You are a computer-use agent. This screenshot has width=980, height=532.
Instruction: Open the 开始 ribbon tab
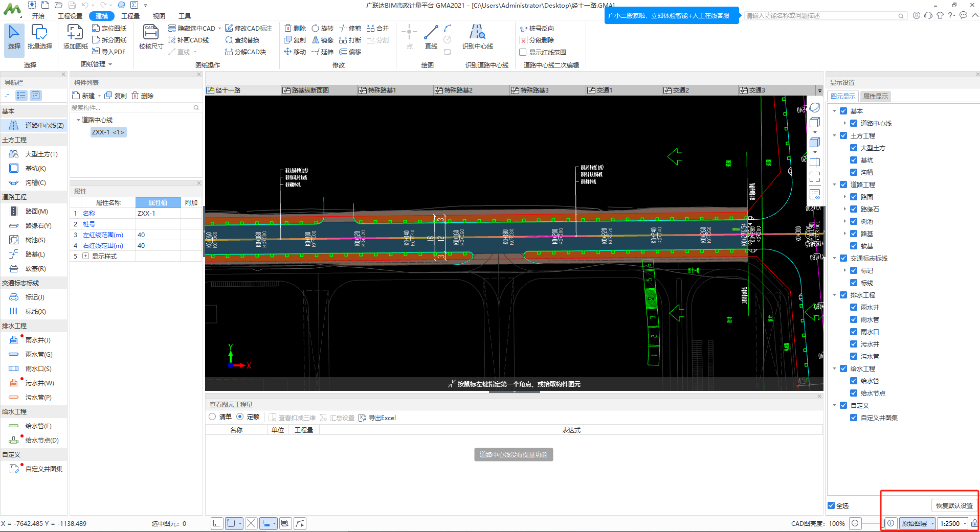[38, 16]
